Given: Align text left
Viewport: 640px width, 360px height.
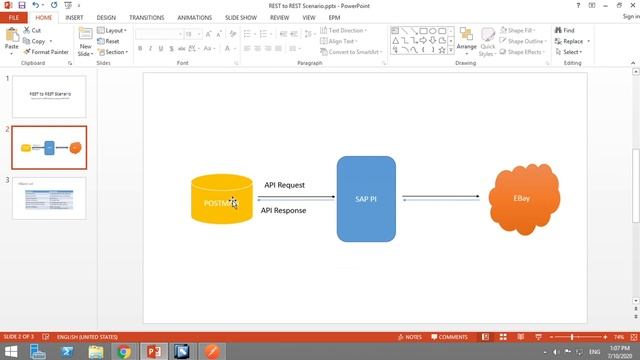Looking at the screenshot, I should 247,49.
